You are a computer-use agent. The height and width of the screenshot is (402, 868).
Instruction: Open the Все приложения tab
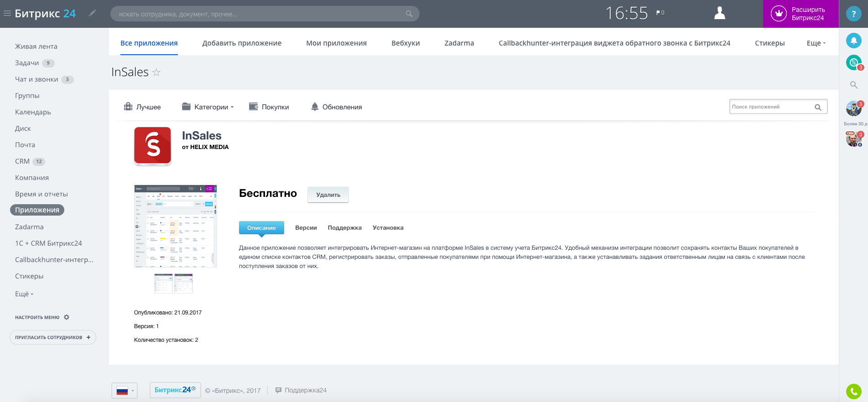tap(149, 43)
